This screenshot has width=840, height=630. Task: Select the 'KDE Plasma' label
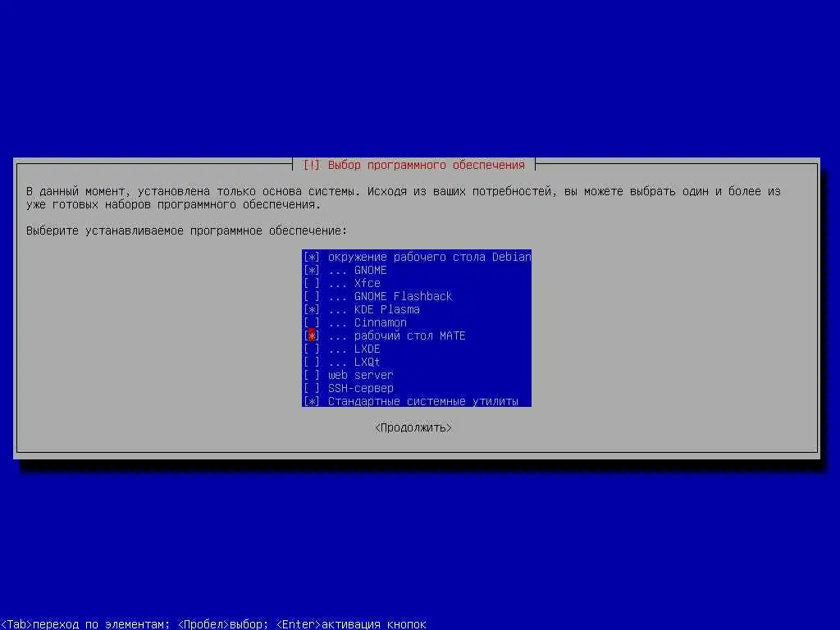pyautogui.click(x=387, y=309)
